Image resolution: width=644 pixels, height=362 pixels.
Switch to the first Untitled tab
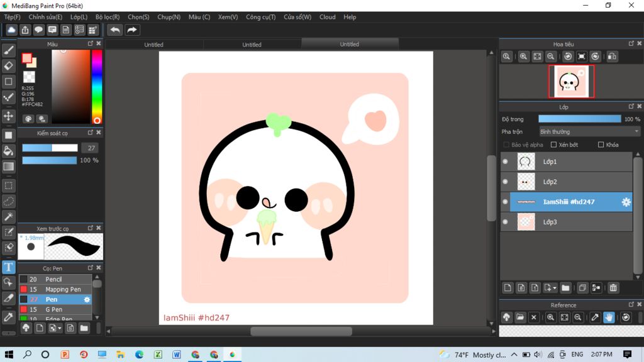153,45
